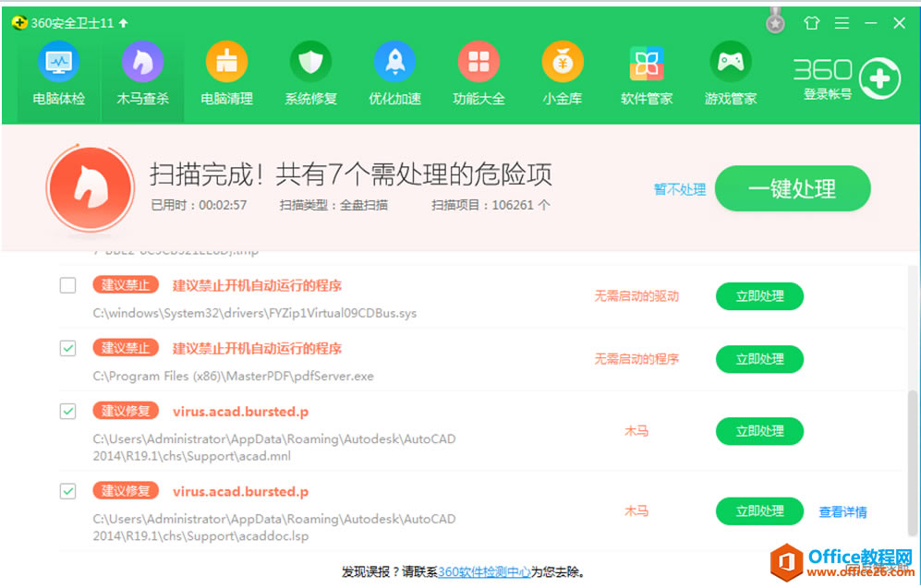Open the 360软件检测中心 link
The width and height of the screenshot is (921, 588).
[485, 572]
